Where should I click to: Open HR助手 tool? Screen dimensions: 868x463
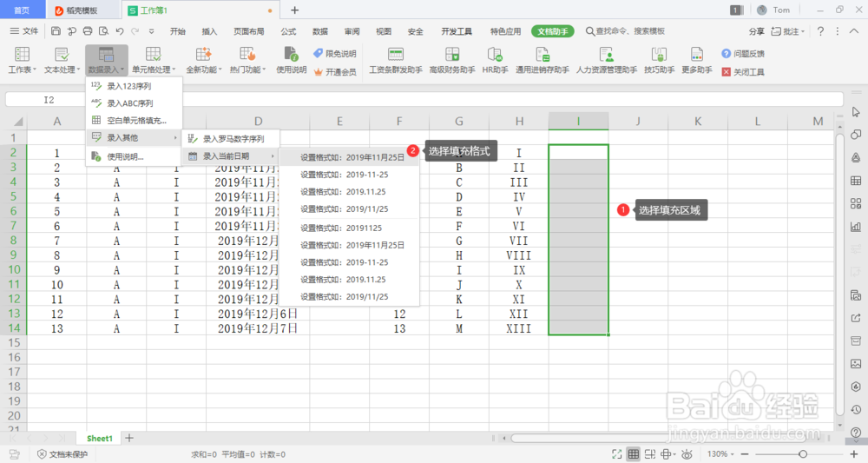pyautogui.click(x=495, y=60)
